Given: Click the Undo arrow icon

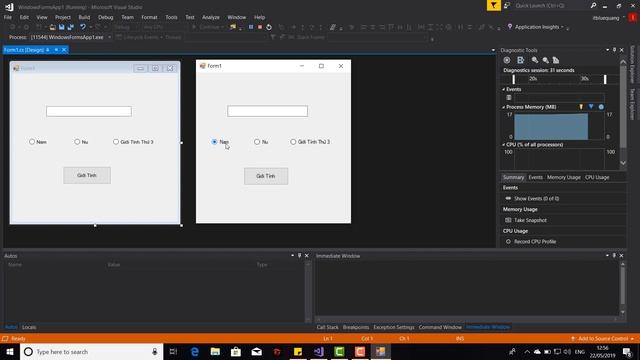Looking at the screenshot, I should pyautogui.click(x=83, y=27).
